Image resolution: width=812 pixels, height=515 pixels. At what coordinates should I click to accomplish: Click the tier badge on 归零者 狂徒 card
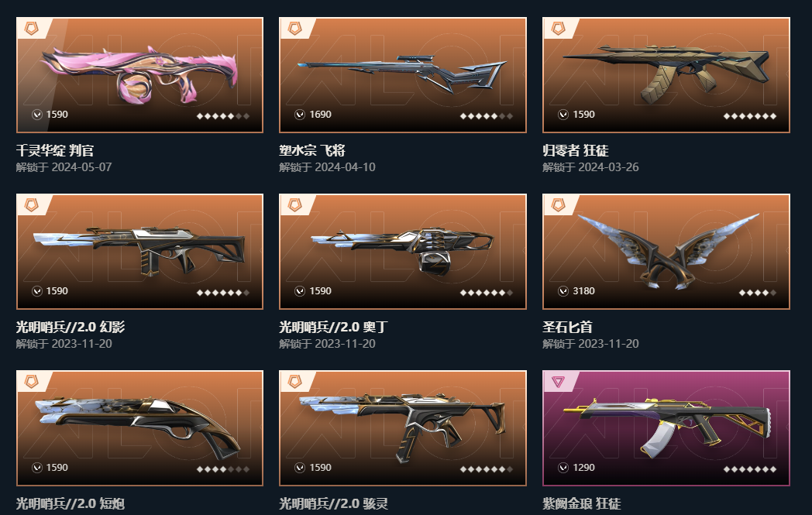(x=558, y=28)
